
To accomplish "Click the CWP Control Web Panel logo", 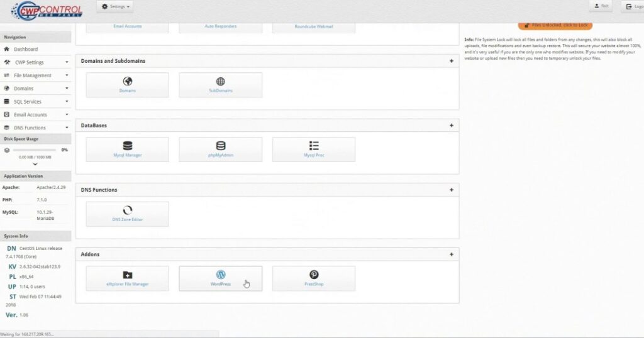I will pos(47,11).
